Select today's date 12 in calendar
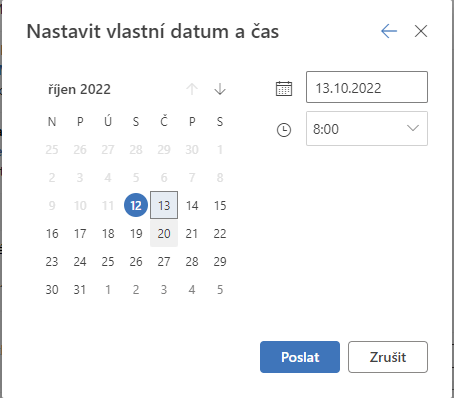454x398 pixels. [136, 205]
